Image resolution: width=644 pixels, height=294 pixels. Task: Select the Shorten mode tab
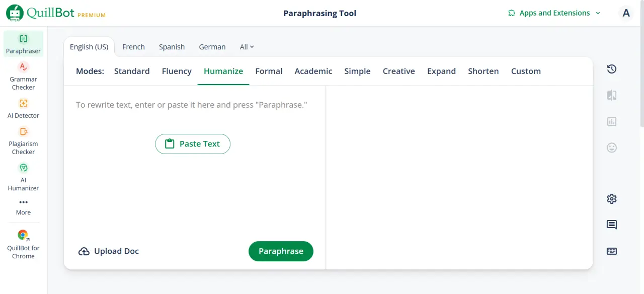point(484,71)
